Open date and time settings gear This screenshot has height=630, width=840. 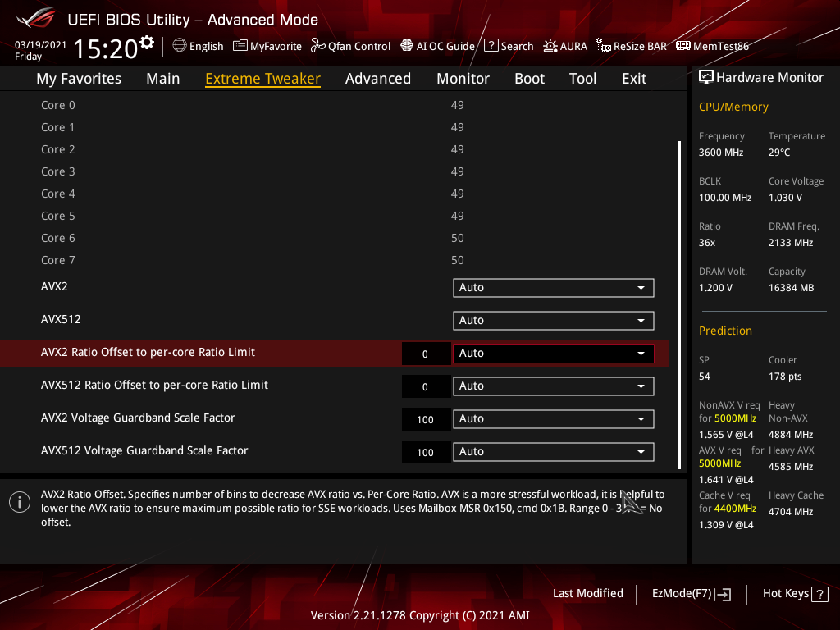coord(147,43)
